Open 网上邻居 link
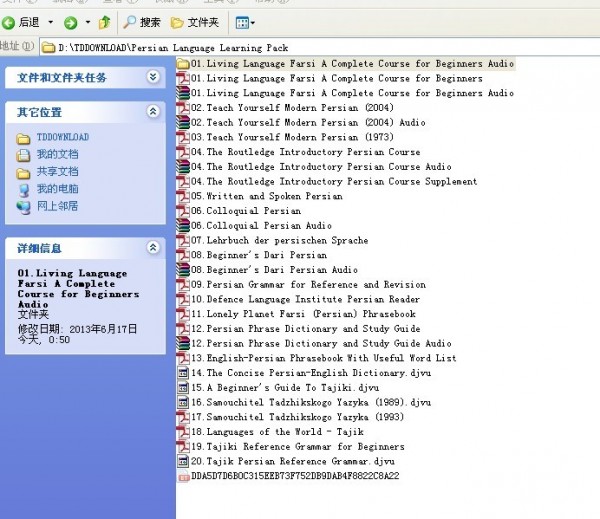Image resolution: width=600 pixels, height=519 pixels. coord(57,206)
